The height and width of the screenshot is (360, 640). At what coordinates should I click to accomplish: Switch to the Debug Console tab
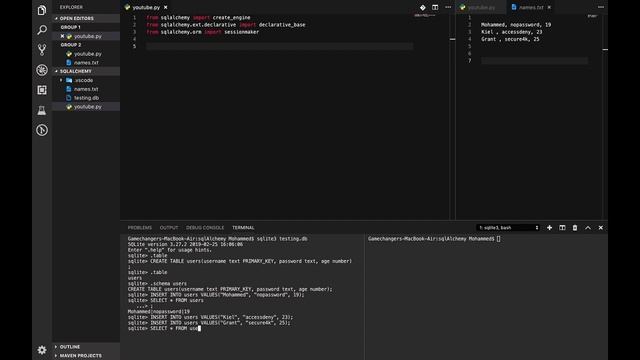[x=205, y=228]
